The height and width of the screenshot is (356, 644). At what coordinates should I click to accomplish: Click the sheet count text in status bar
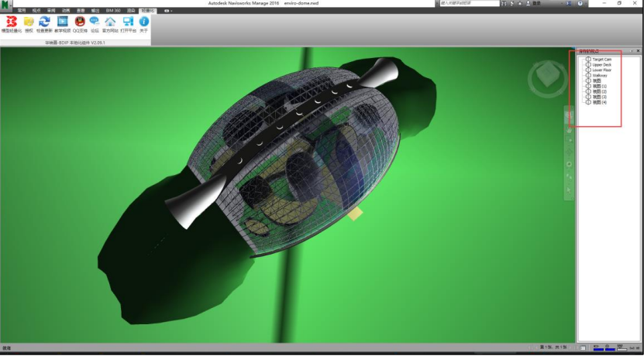(x=553, y=347)
